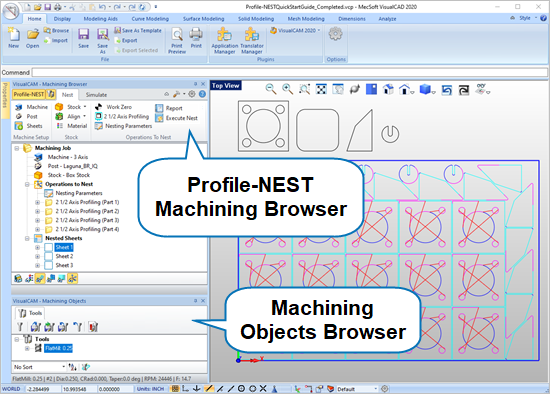
Task: Click the Post setup item
Action: click(x=27, y=116)
